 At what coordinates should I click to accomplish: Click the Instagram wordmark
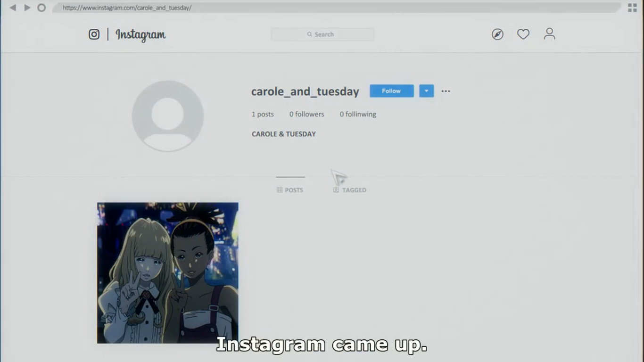[140, 35]
